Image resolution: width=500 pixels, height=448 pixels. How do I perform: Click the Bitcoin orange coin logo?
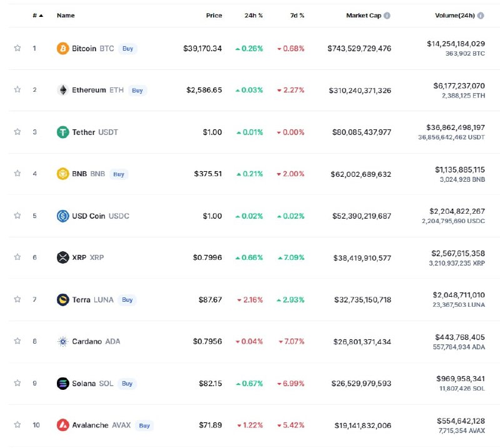63,49
